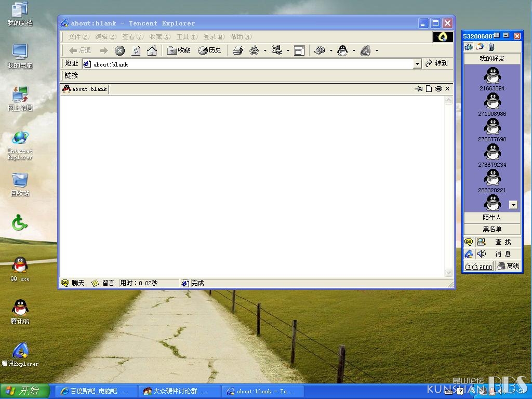Open a new blank page with the page icon
Image resolution: width=532 pixels, height=399 pixels.
[429, 89]
